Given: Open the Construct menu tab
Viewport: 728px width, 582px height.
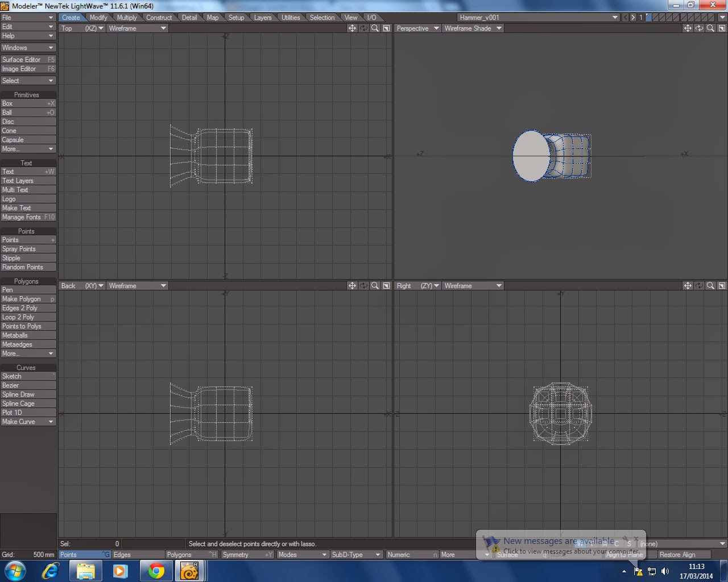Looking at the screenshot, I should 159,18.
